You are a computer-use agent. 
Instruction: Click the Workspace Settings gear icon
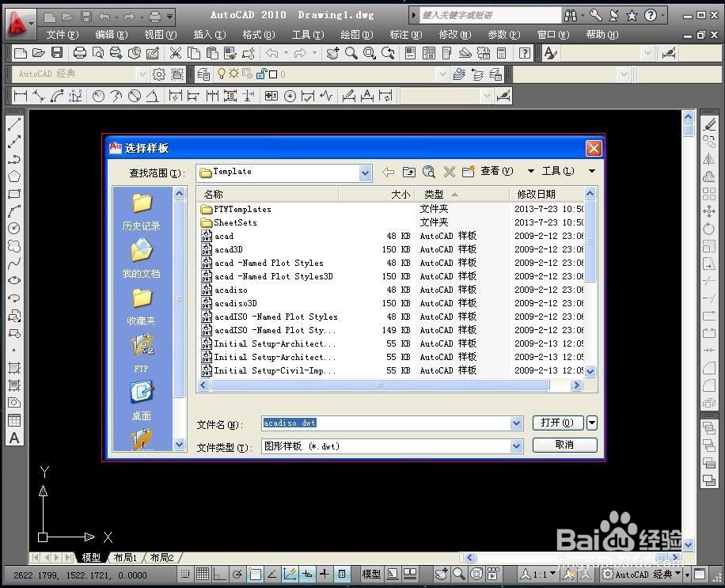pos(158,74)
